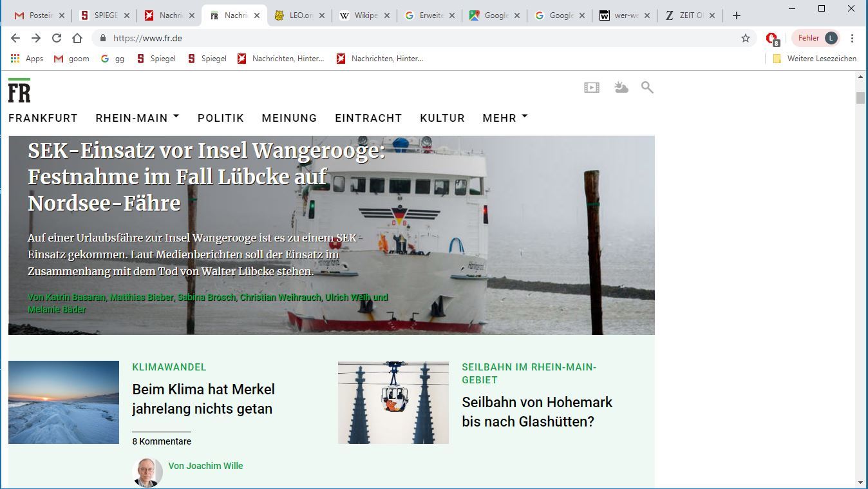Open a new browser tab
This screenshot has width=868, height=489.
click(x=737, y=15)
